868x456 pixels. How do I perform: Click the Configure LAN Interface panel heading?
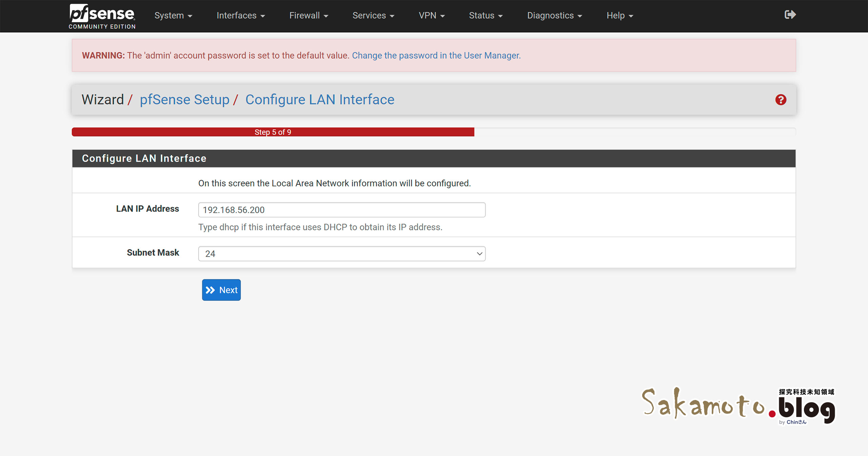pos(144,158)
